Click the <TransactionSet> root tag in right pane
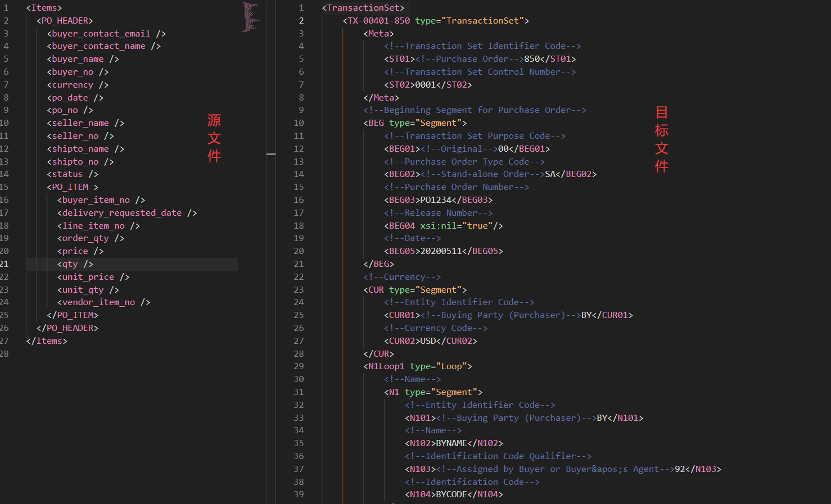 coord(363,8)
